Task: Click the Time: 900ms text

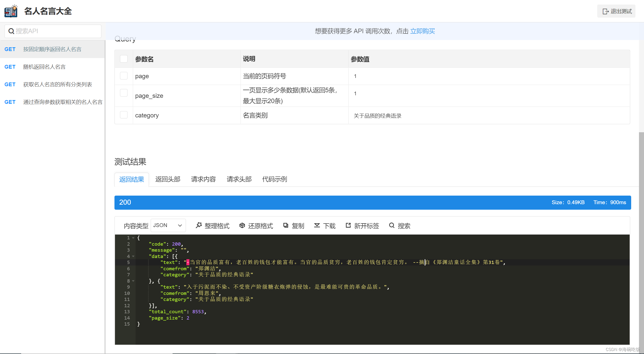Action: click(x=610, y=202)
